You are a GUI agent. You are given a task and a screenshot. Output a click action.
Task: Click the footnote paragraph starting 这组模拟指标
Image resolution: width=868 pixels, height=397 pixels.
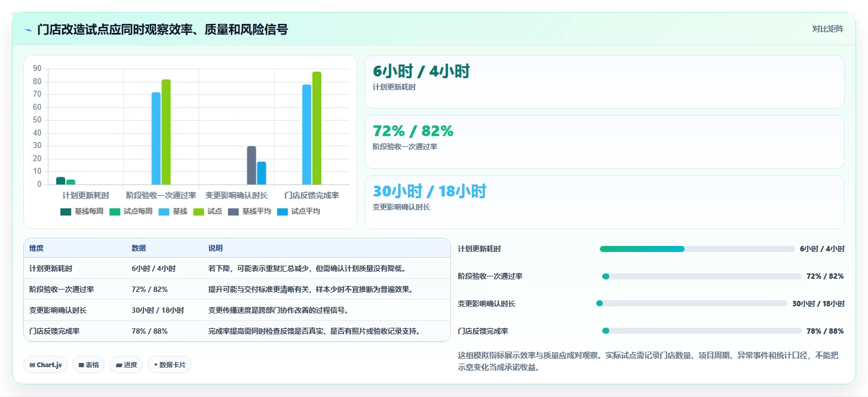tap(648, 361)
